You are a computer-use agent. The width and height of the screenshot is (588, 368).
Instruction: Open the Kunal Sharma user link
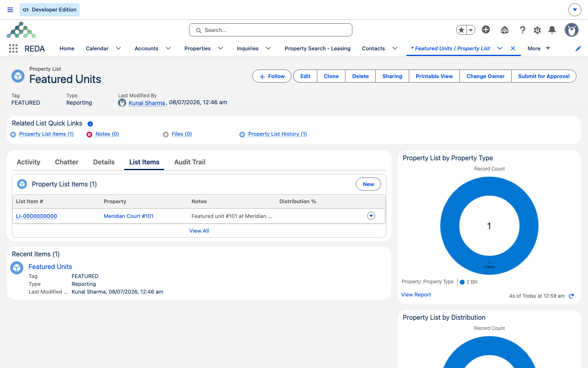tap(147, 103)
